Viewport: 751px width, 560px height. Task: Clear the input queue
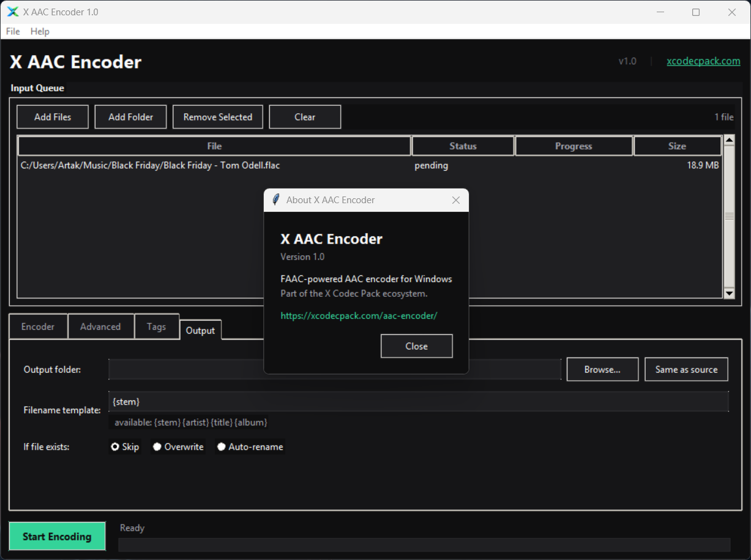[x=305, y=117]
